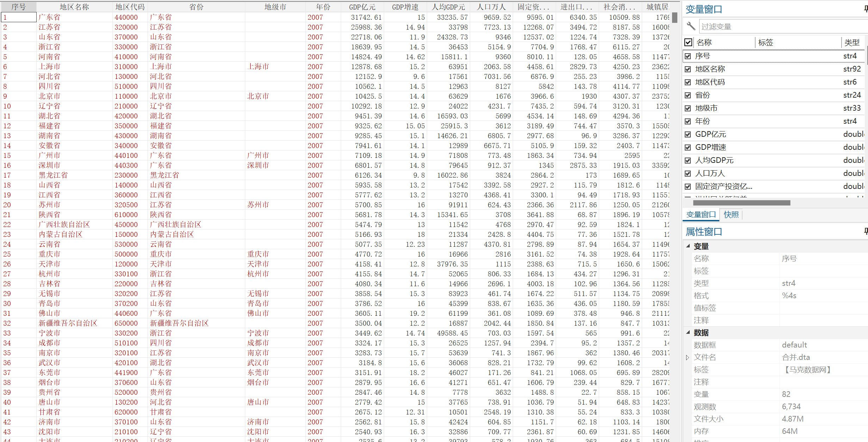868x442 pixels.
Task: Toggle the select-all variables checkbox
Action: 688,42
